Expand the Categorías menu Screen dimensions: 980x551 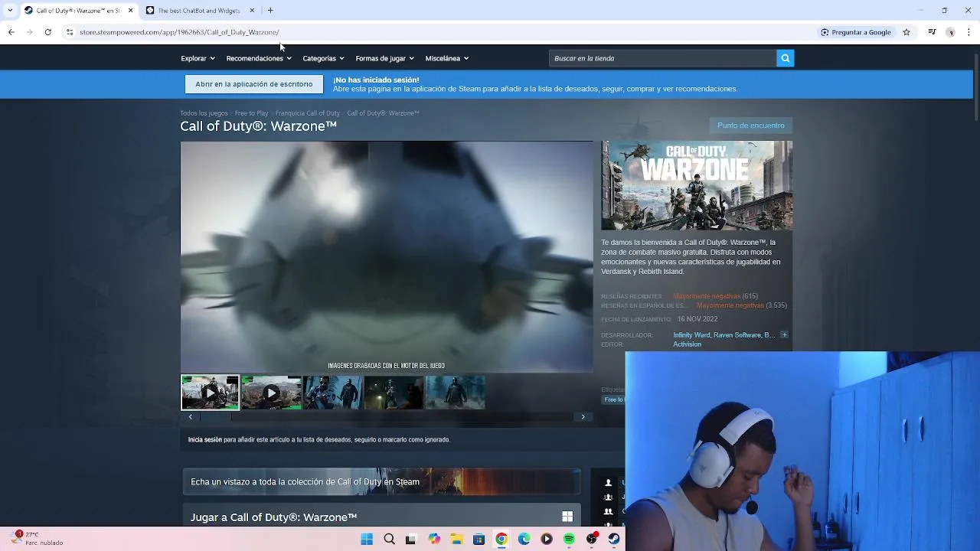point(323,58)
